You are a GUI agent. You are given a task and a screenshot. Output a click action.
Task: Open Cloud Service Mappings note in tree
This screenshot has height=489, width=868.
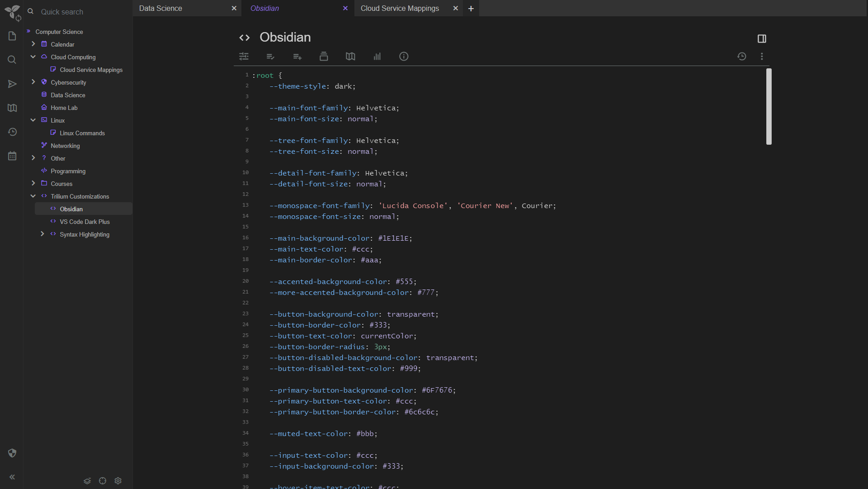(x=91, y=70)
